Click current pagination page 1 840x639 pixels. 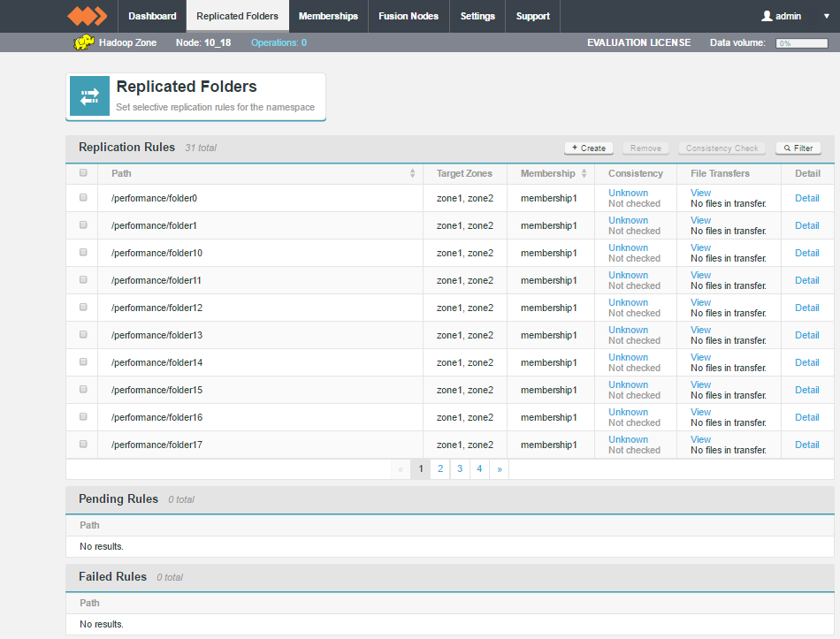pos(421,468)
